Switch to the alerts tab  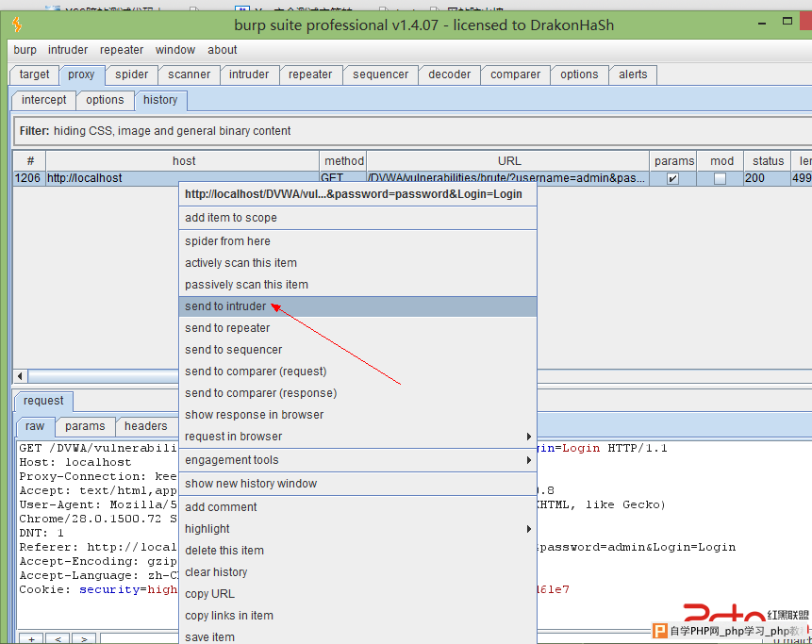(633, 74)
